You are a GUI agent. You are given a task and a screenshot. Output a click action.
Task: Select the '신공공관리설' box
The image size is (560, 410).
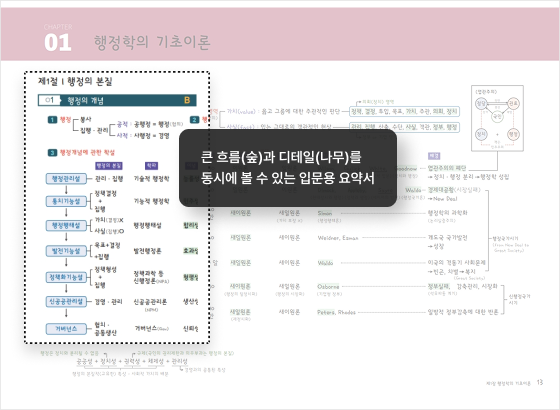[x=66, y=301]
